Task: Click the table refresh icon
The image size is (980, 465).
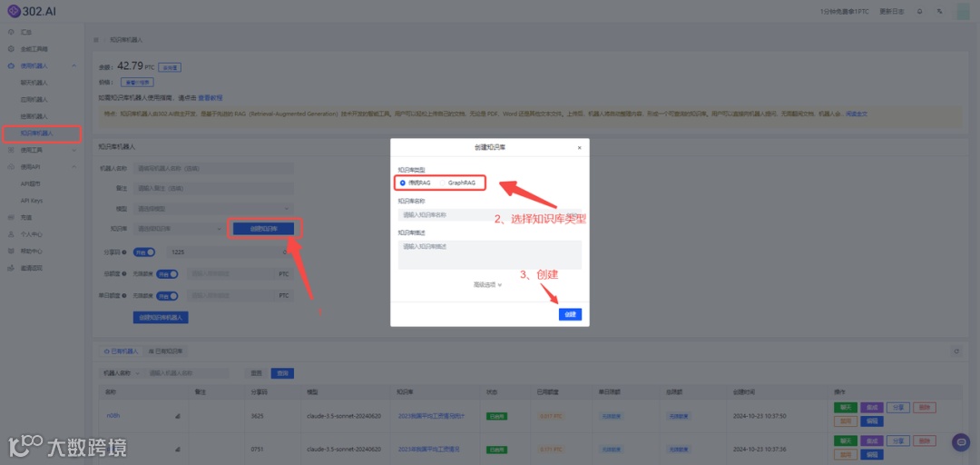Action: (x=956, y=351)
